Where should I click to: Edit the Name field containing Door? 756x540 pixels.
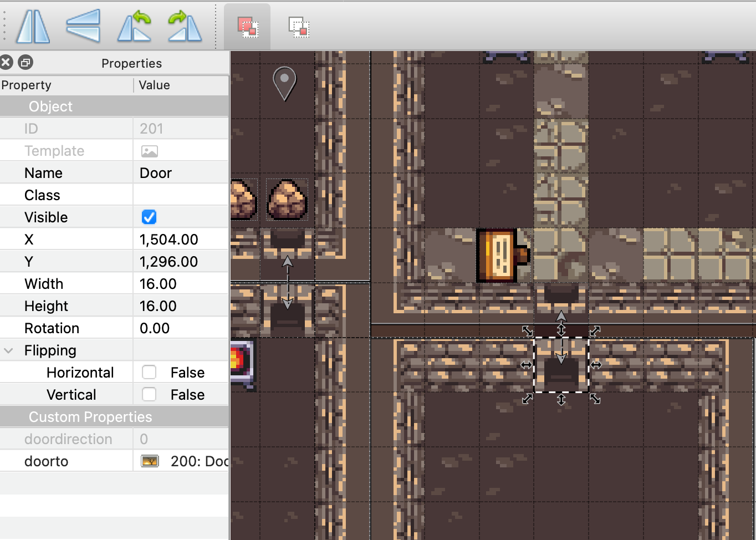(x=180, y=173)
